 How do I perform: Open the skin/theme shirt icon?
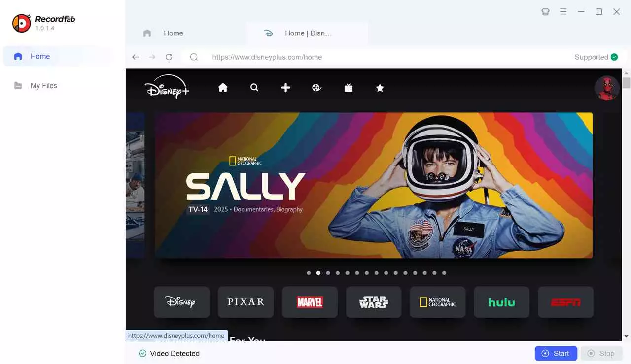545,12
